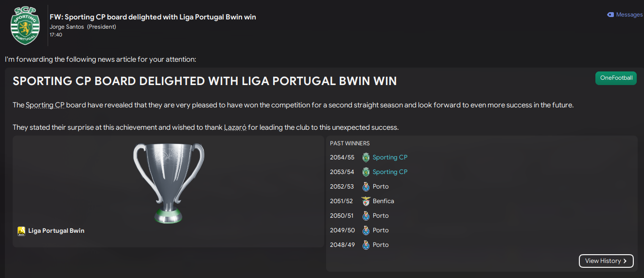Click Porto badge for 2048/49

tap(366, 245)
